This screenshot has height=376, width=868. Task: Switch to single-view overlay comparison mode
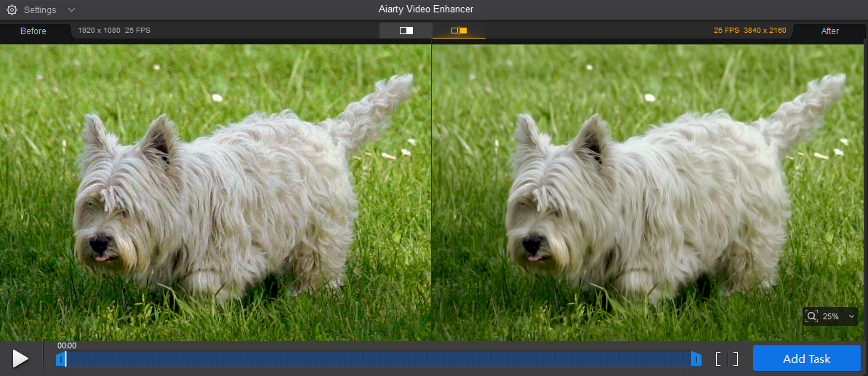pyautogui.click(x=406, y=31)
